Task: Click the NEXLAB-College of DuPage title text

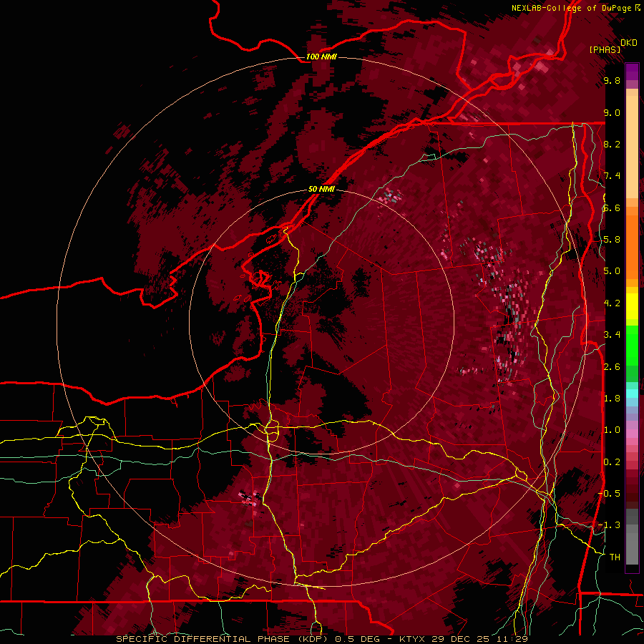Action: click(x=575, y=8)
